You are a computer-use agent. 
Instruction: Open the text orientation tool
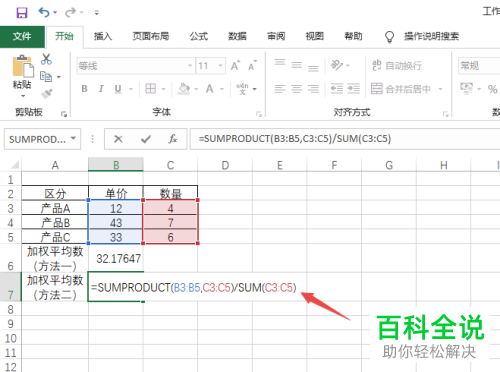(337, 65)
